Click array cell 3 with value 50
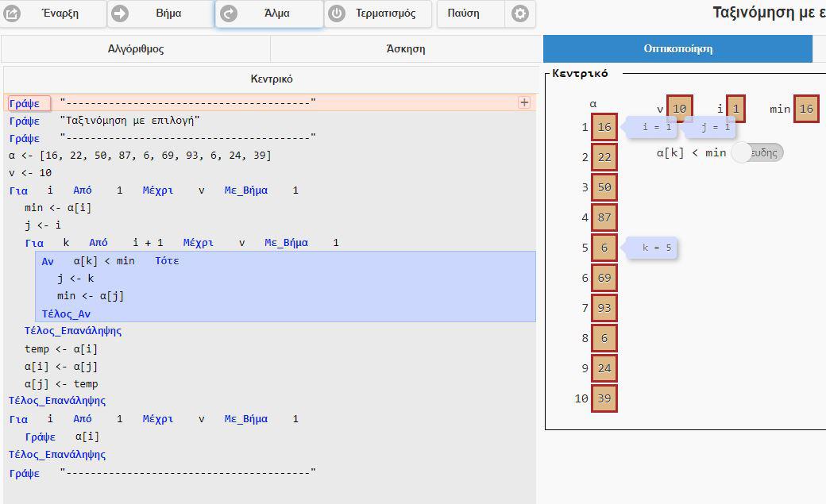Image resolution: width=826 pixels, height=504 pixels. 604,187
